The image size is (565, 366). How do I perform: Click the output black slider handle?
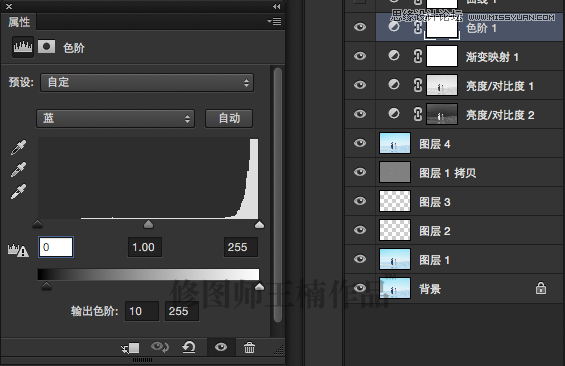coord(46,286)
